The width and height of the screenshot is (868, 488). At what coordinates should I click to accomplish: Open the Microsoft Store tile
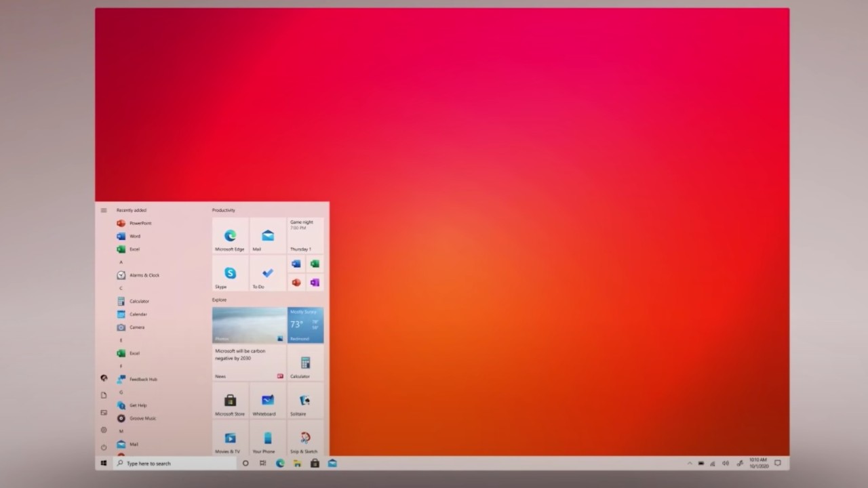point(230,401)
